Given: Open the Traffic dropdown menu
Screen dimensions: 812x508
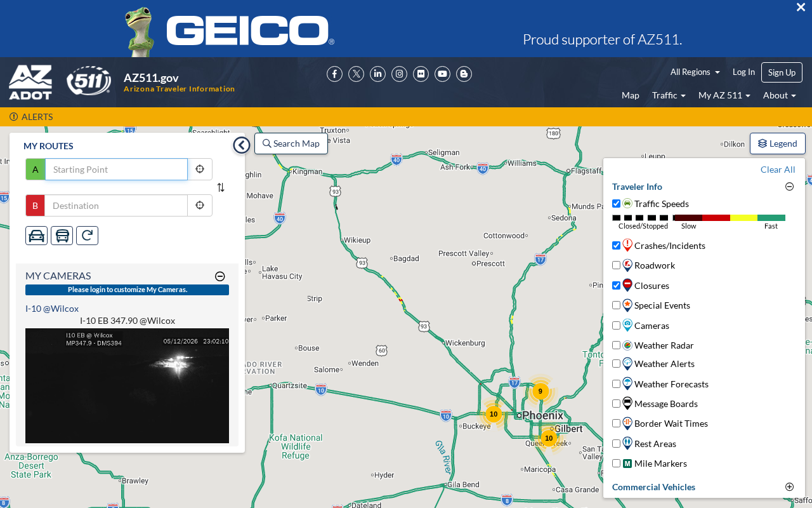Looking at the screenshot, I should [669, 95].
